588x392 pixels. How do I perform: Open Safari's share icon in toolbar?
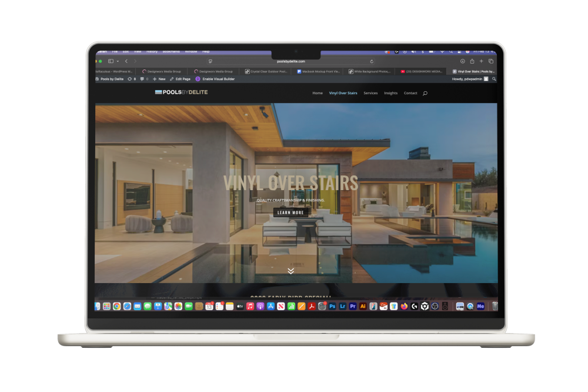click(x=472, y=61)
